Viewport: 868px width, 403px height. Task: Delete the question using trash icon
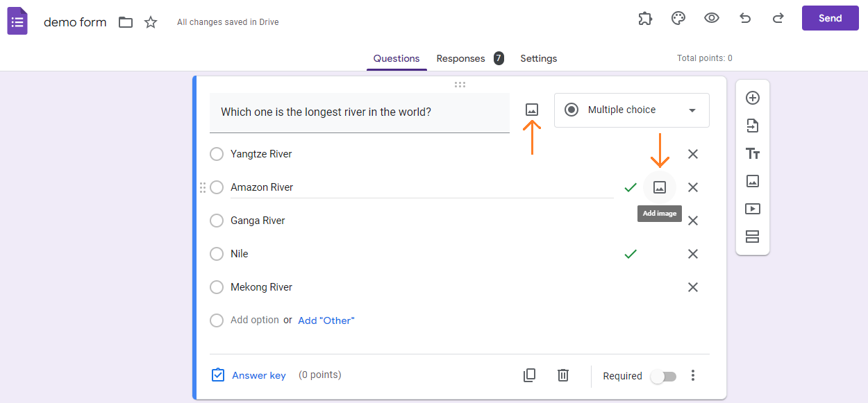tap(563, 375)
